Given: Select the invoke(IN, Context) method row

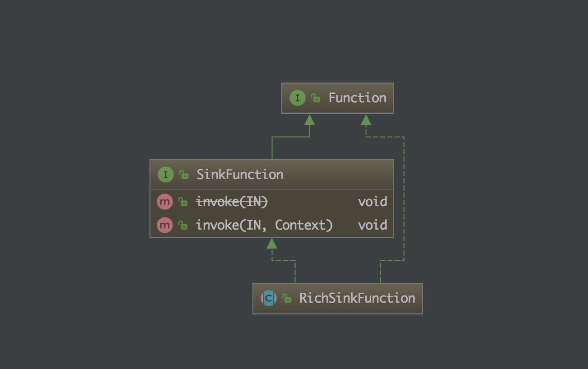Looking at the screenshot, I should tap(264, 225).
